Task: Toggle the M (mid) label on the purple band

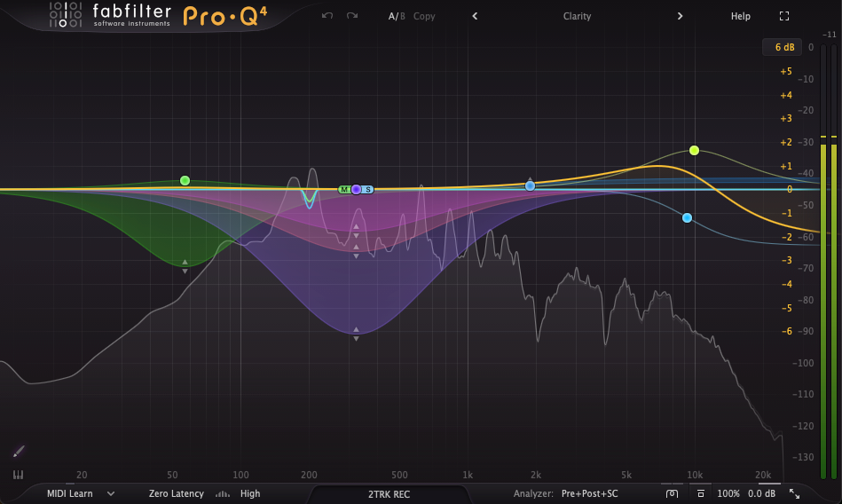Action: pyautogui.click(x=343, y=189)
